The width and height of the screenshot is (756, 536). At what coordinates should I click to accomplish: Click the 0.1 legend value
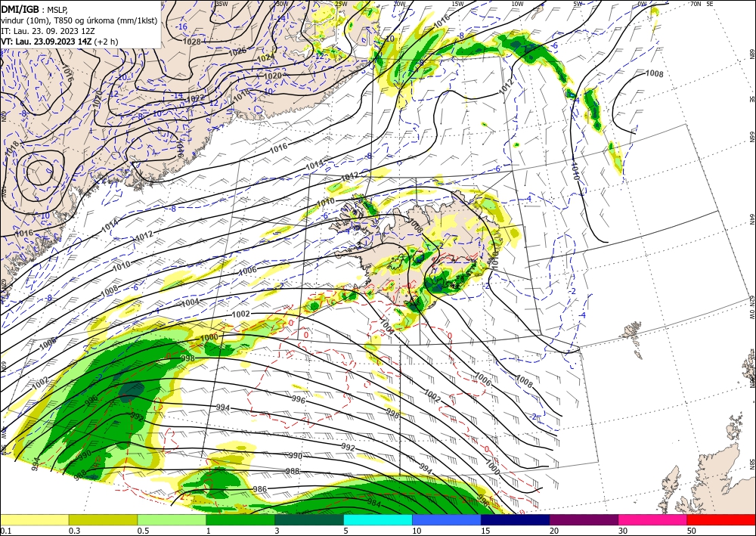(x=5, y=531)
